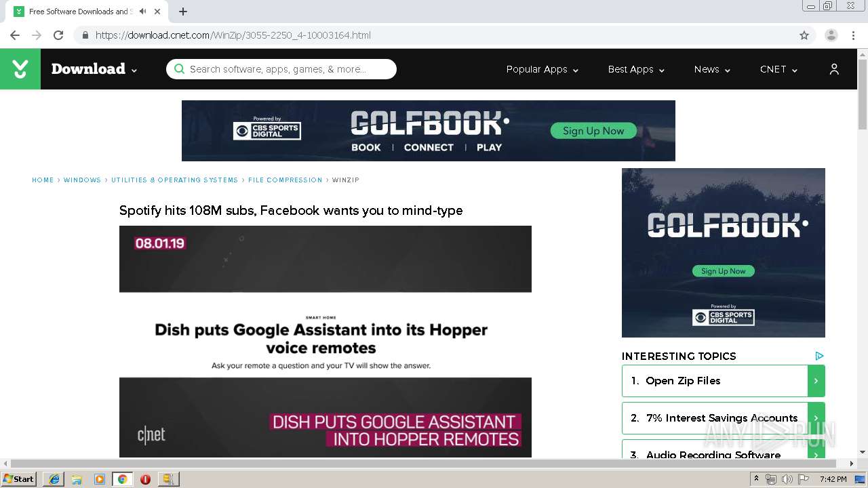The width and height of the screenshot is (868, 488).
Task: Click scroll down arrow on page scrollbar
Action: coord(863,452)
